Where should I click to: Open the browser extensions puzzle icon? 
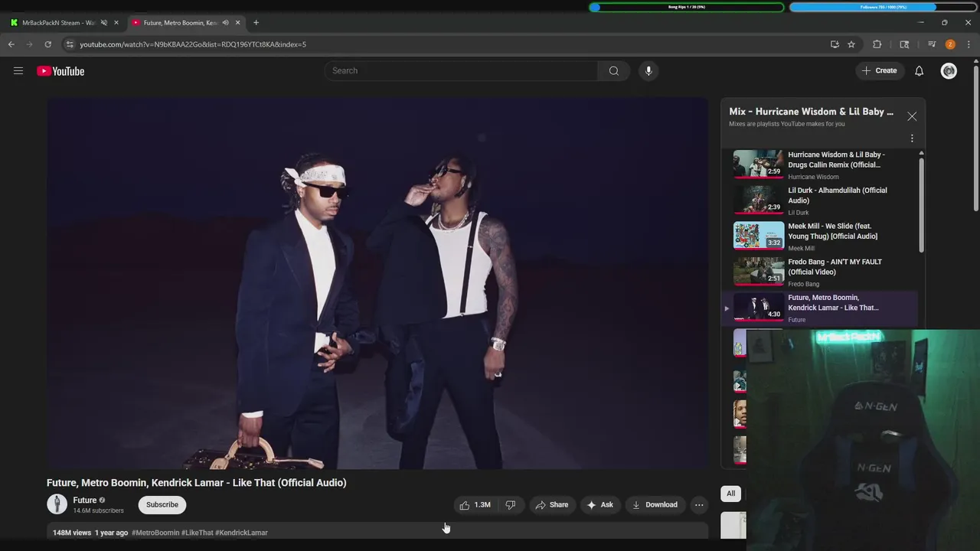click(877, 44)
